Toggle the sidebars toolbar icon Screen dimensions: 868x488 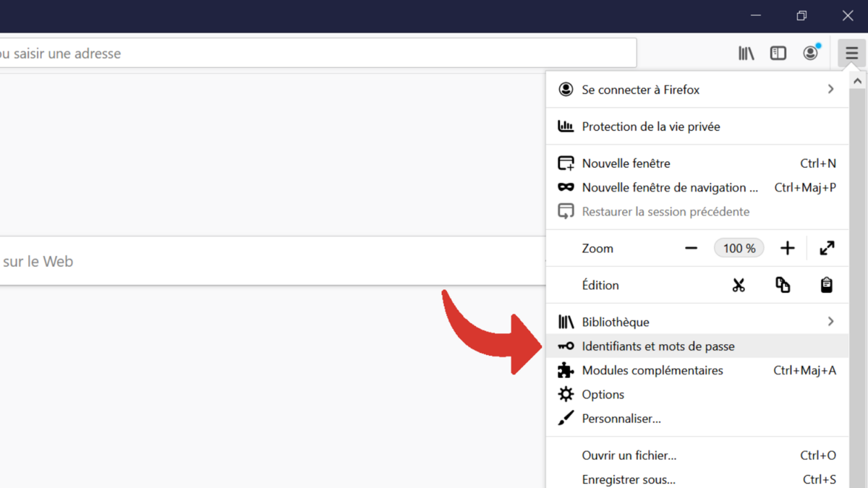tap(778, 53)
